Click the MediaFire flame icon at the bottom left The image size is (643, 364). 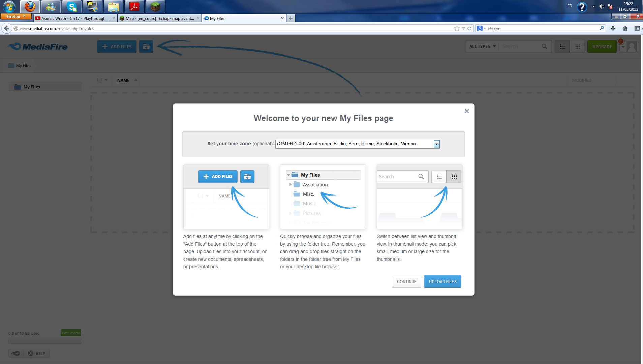16,353
